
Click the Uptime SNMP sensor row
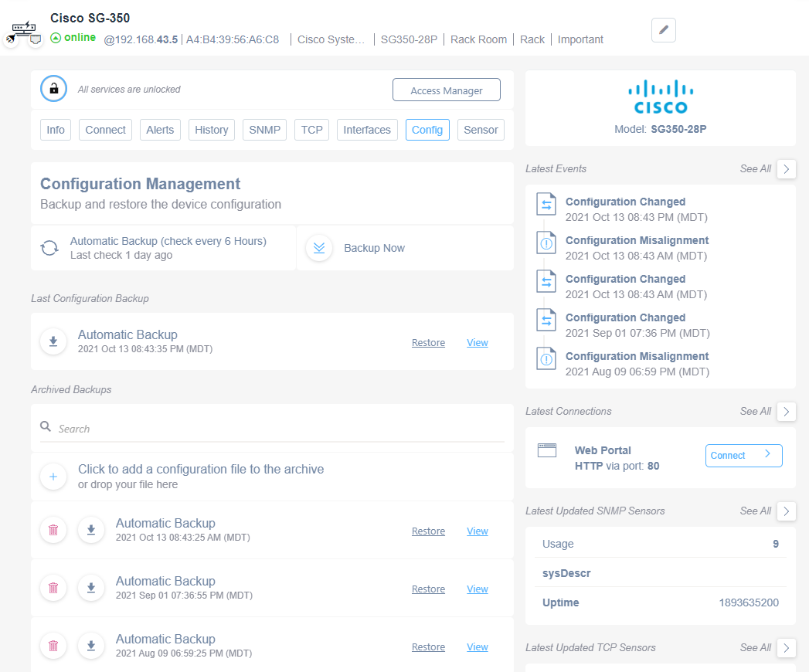[x=661, y=602]
